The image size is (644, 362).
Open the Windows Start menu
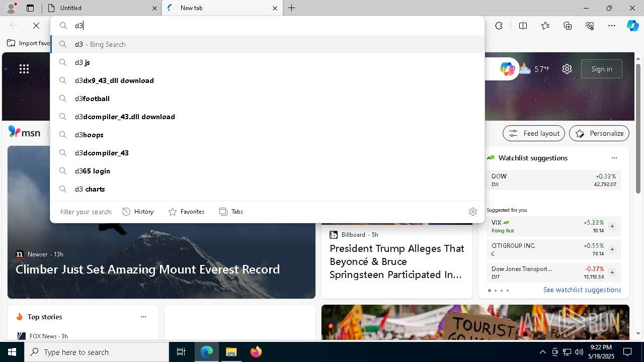(x=12, y=352)
